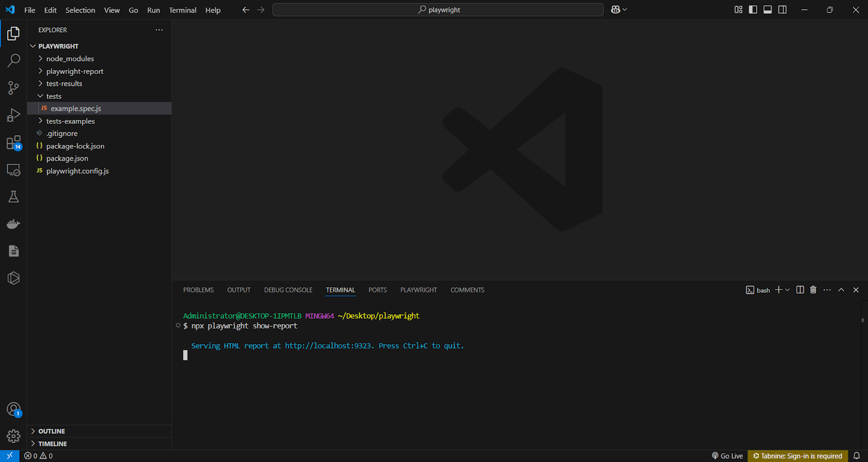Image resolution: width=868 pixels, height=462 pixels.
Task: Open the Go menu
Action: point(133,10)
